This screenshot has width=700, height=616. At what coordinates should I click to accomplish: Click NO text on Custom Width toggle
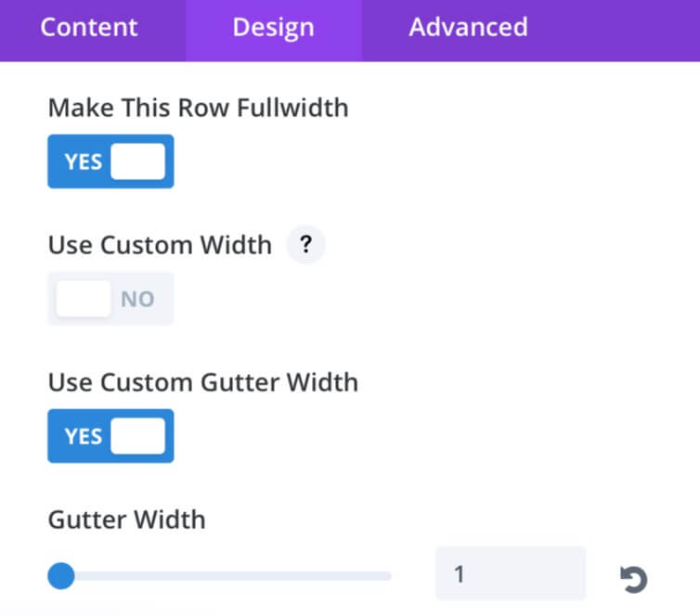[x=137, y=299]
